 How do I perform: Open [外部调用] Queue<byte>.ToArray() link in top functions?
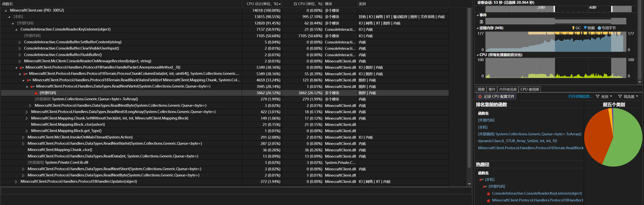[x=530, y=134]
